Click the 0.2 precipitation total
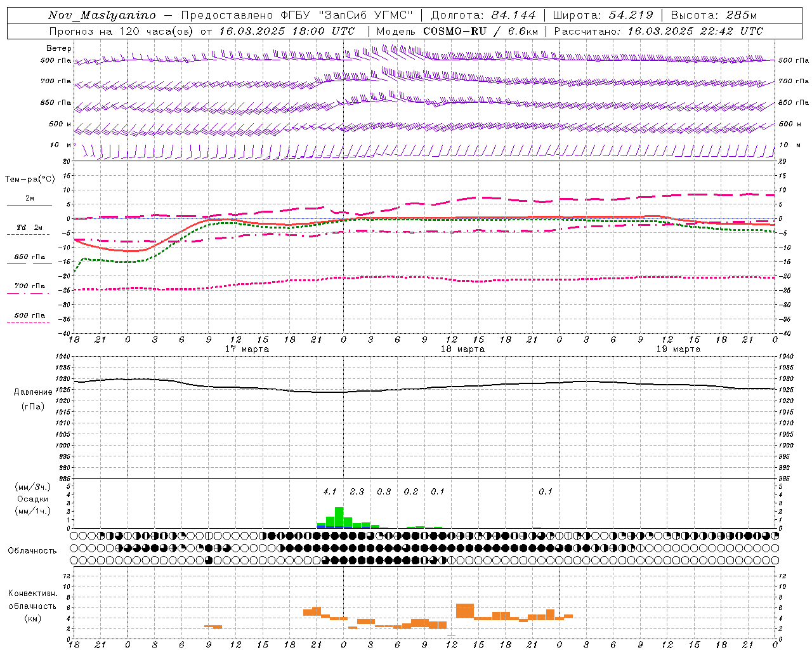 (411, 491)
